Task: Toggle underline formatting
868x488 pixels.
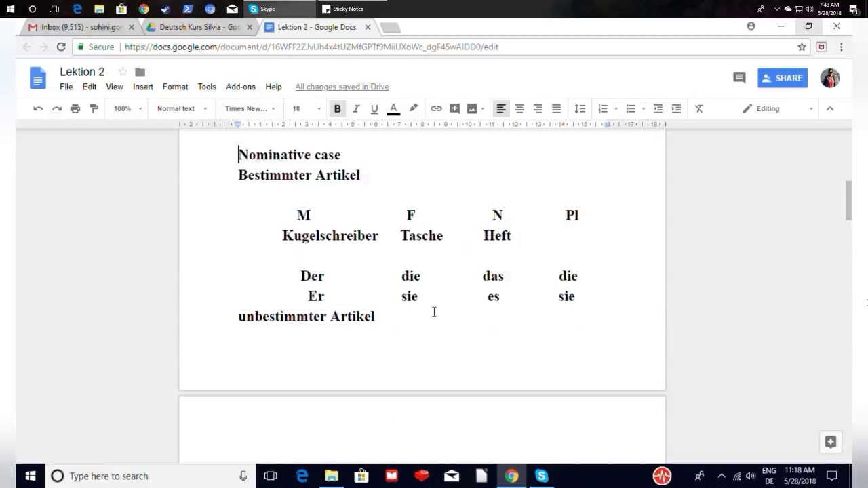Action: tap(374, 108)
